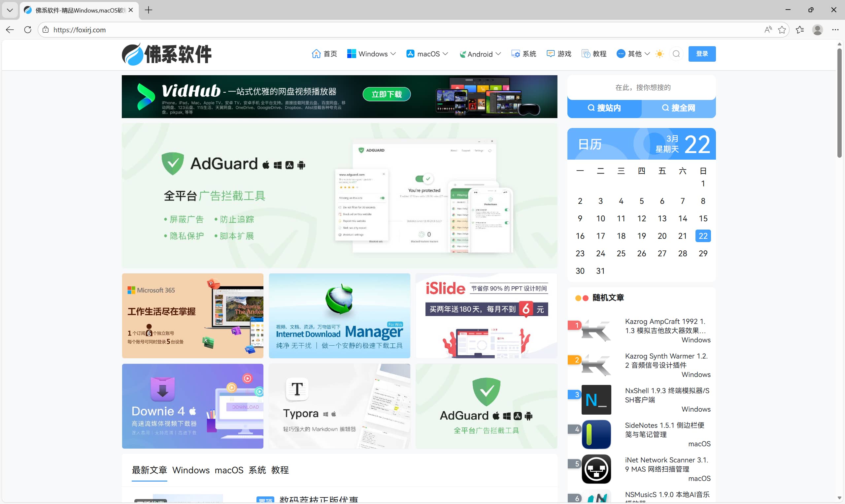This screenshot has height=504, width=845.
Task: Open the 系统 navigation menu item
Action: [x=524, y=54]
